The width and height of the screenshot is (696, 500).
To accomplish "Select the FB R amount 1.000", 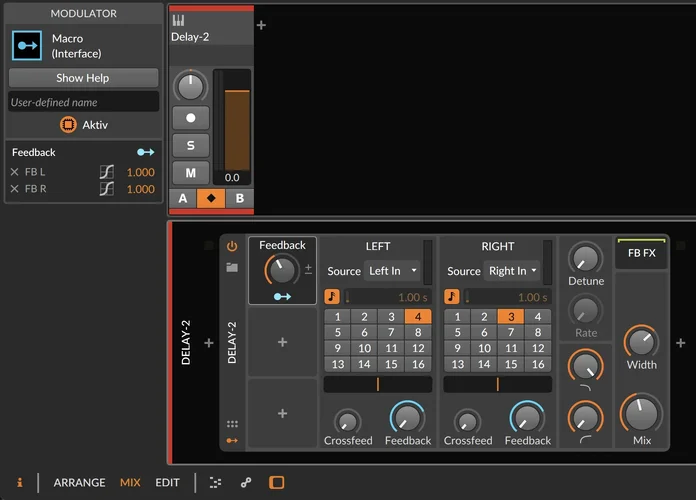I will pos(141,189).
